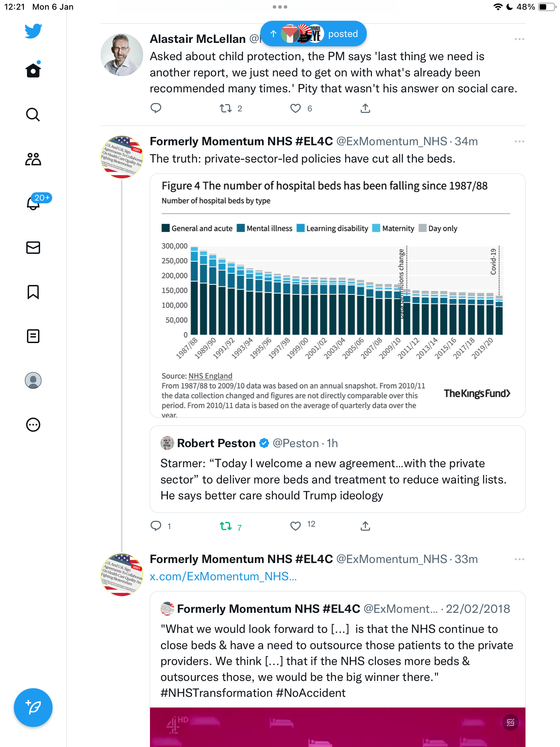Screen dimensions: 560x747
Task: Tap the 33m timestamp
Action: pos(466,559)
